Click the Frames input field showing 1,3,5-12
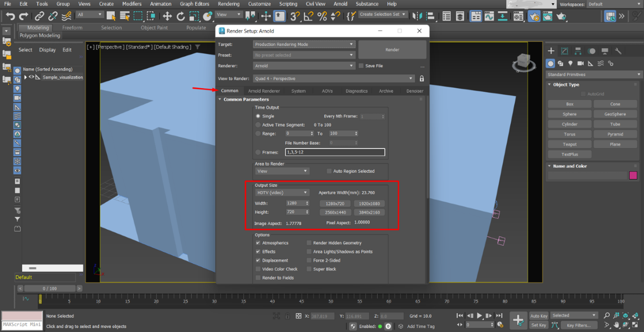Image resolution: width=644 pixels, height=332 pixels. [335, 152]
